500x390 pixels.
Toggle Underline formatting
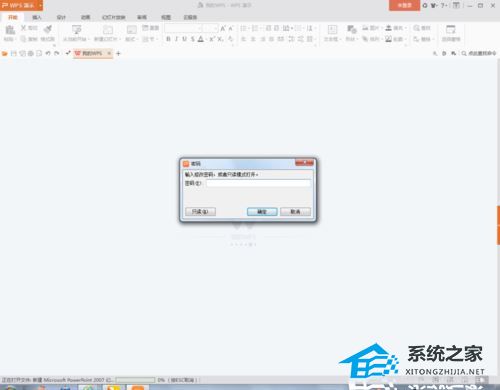tap(184, 39)
